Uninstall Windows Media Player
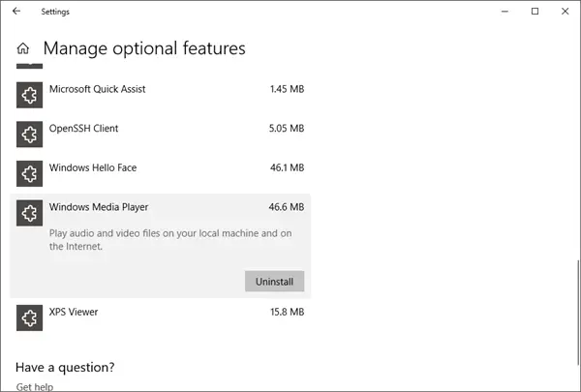 coord(275,281)
